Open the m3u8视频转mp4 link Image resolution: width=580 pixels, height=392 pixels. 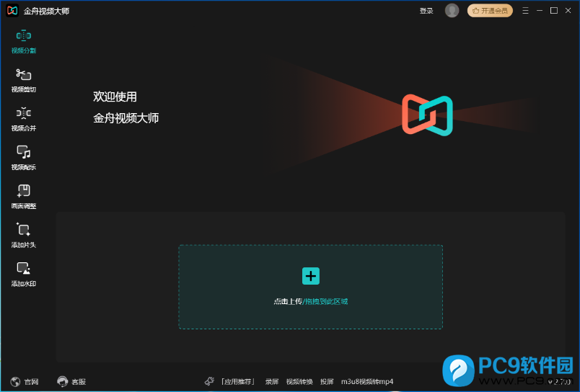367,382
